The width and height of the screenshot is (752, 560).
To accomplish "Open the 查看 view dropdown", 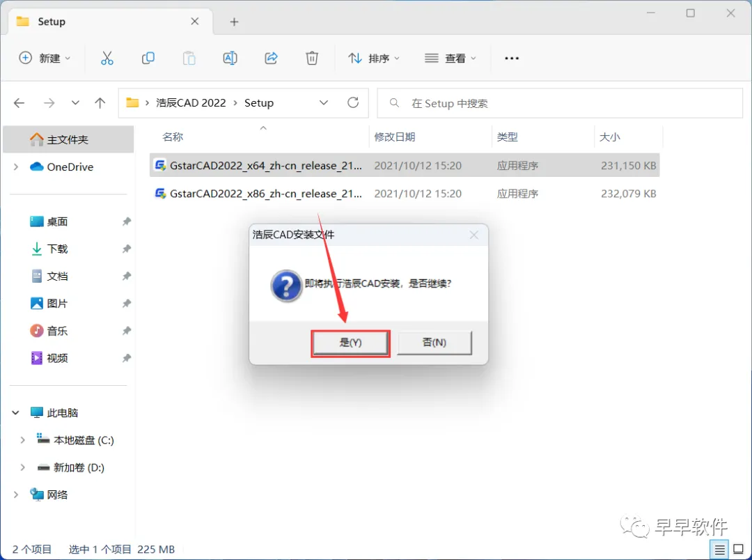I will tap(450, 58).
